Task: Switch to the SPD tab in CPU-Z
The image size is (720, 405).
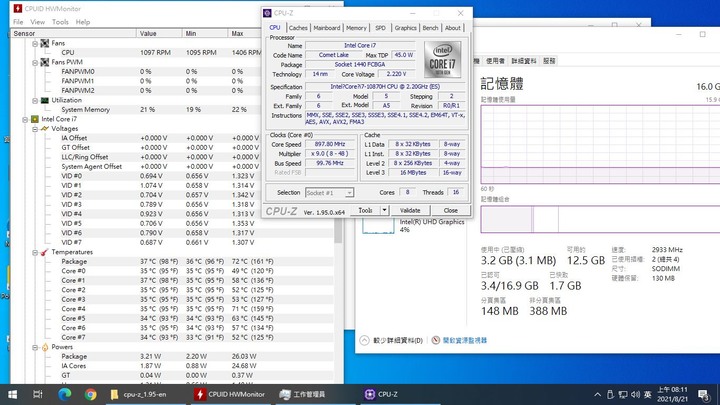Action: click(x=380, y=28)
